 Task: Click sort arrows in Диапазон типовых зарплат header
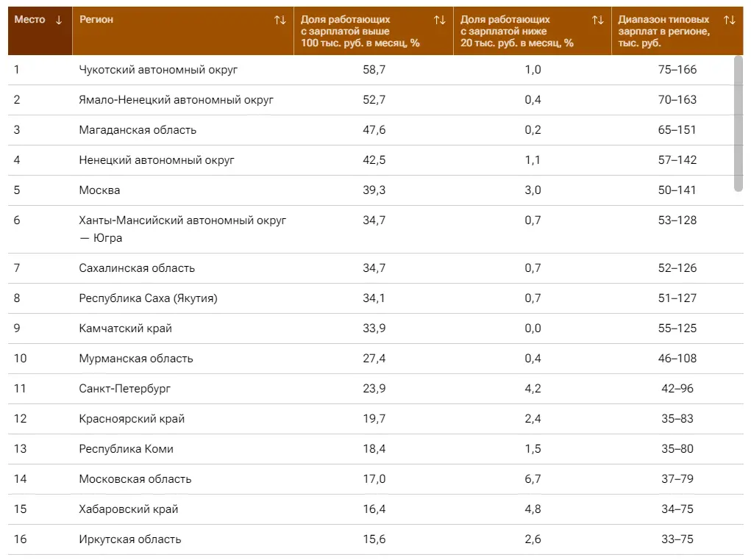coord(729,20)
